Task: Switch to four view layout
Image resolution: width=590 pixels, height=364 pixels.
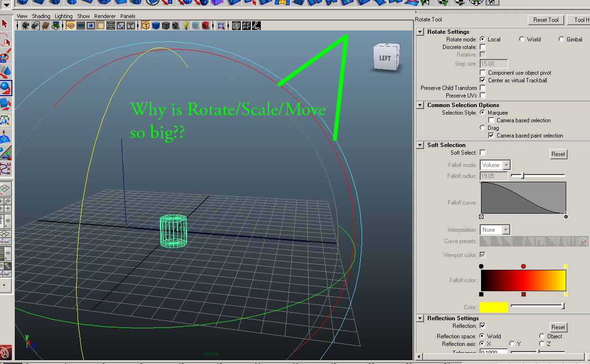Action: [x=6, y=205]
